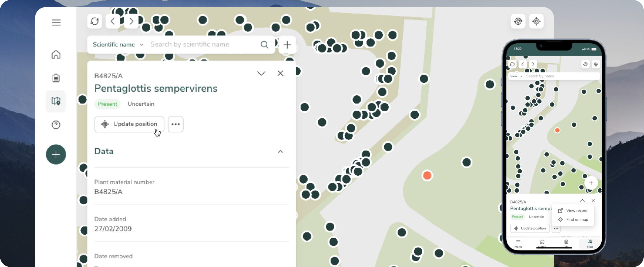This screenshot has height=267, width=644.
Task: Choose Find on map in phone popup menu
Action: (573, 220)
